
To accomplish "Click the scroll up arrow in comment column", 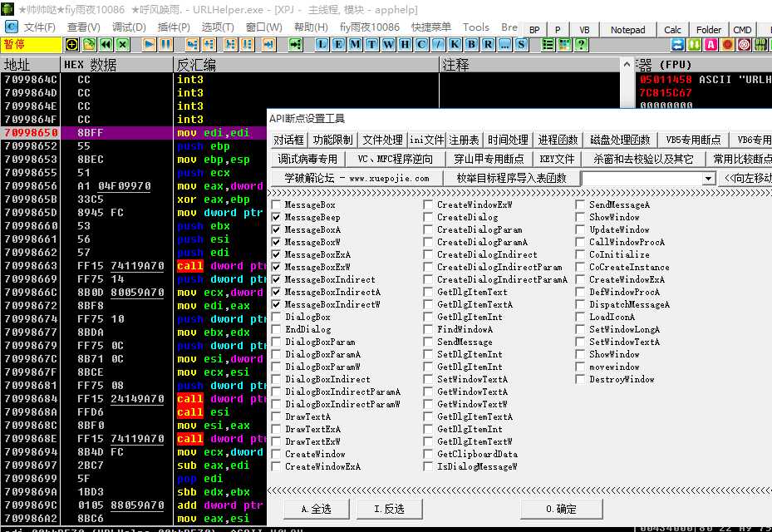I will (x=627, y=64).
